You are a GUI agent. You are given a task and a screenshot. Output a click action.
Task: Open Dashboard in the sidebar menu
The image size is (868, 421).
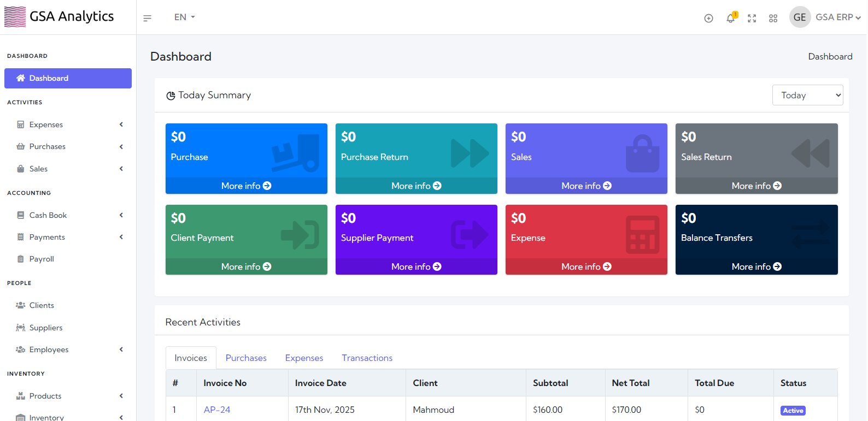point(68,78)
